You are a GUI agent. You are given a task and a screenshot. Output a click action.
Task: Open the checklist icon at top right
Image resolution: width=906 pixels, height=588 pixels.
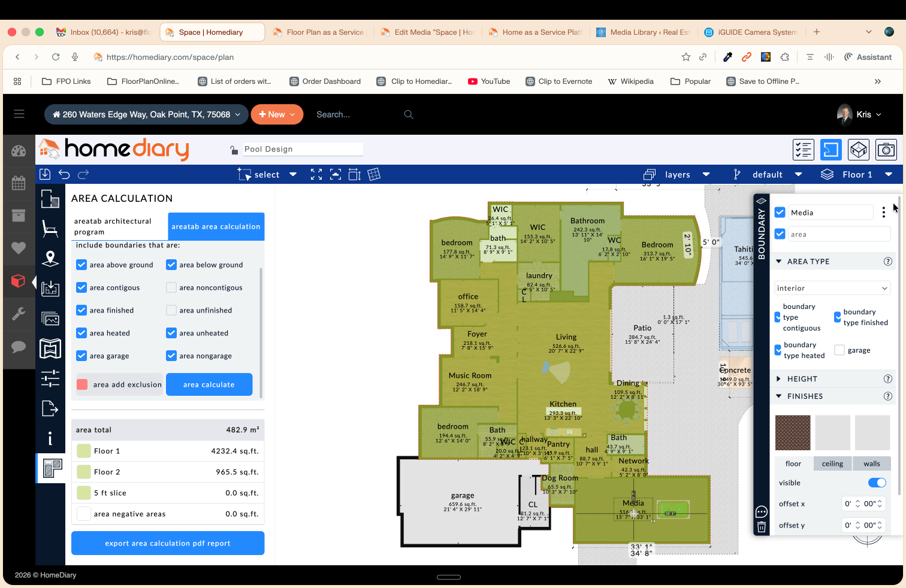point(804,150)
